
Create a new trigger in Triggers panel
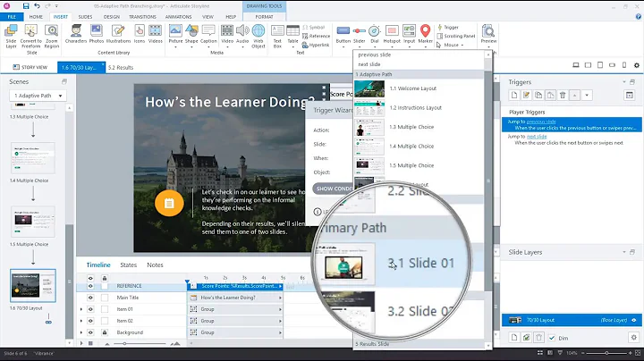[514, 96]
